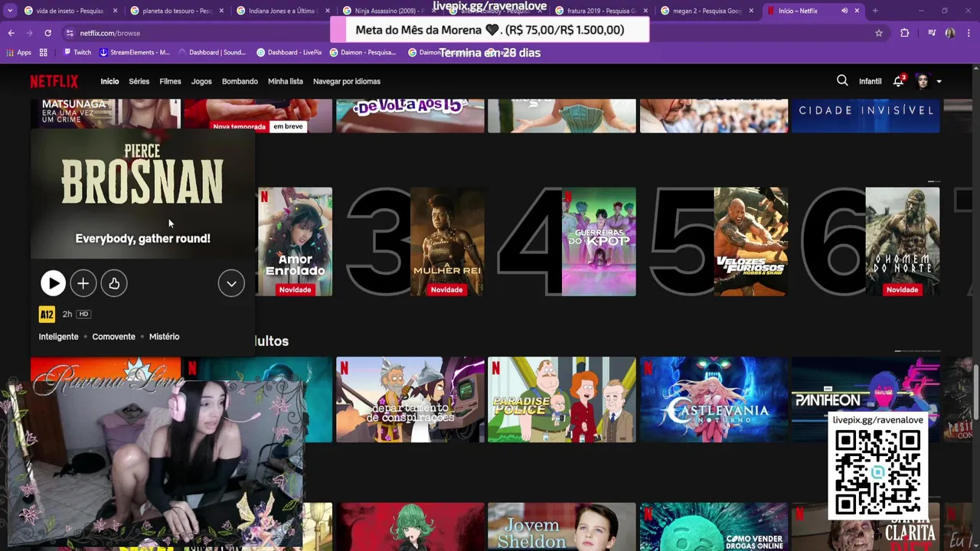Open Jovem Sheldon thumbnail
This screenshot has width=980, height=551.
[x=562, y=527]
